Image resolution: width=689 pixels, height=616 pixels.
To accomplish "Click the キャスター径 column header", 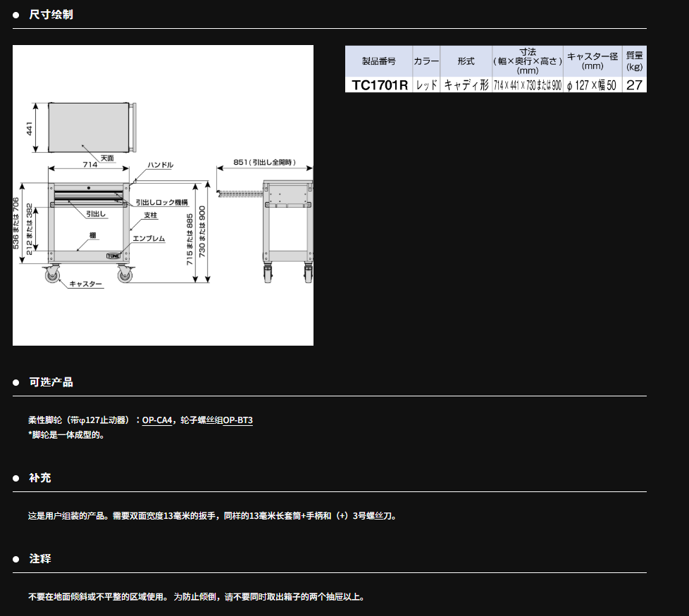I will 592,62.
